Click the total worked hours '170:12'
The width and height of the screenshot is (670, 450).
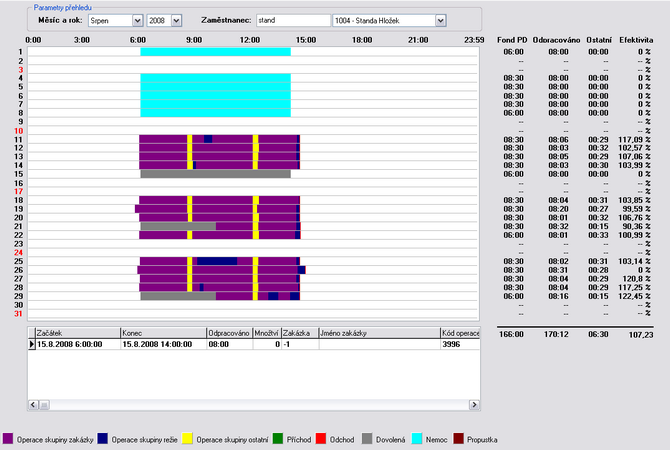(x=556, y=334)
